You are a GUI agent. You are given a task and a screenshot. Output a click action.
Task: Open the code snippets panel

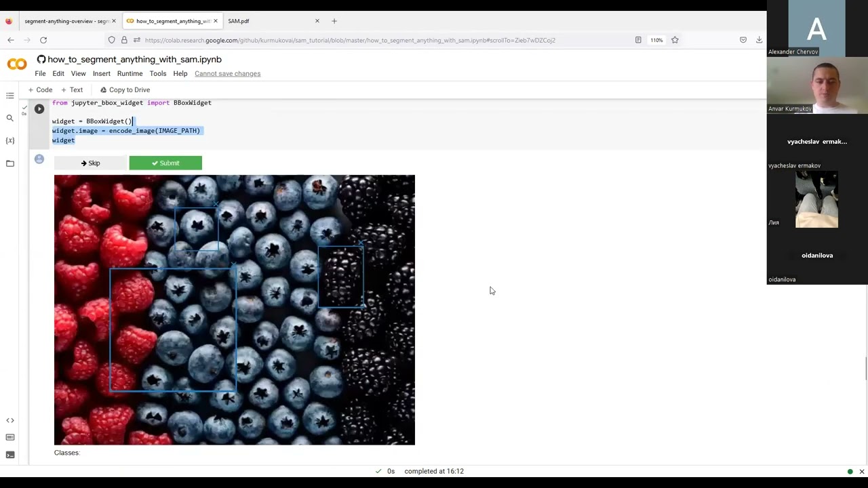pos(10,420)
